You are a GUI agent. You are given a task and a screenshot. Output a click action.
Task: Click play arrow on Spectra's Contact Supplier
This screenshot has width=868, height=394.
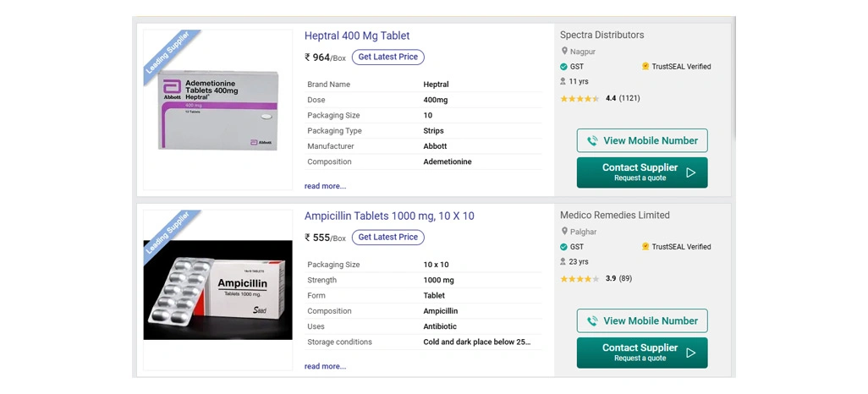pyautogui.click(x=691, y=172)
